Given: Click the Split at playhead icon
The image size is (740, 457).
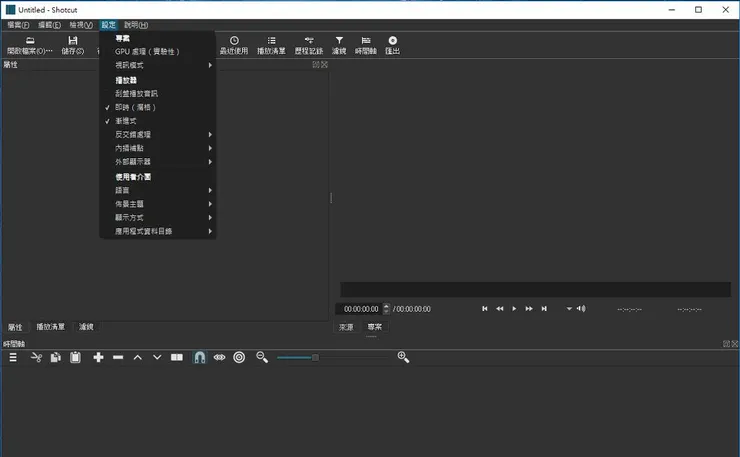Looking at the screenshot, I should [x=177, y=357].
